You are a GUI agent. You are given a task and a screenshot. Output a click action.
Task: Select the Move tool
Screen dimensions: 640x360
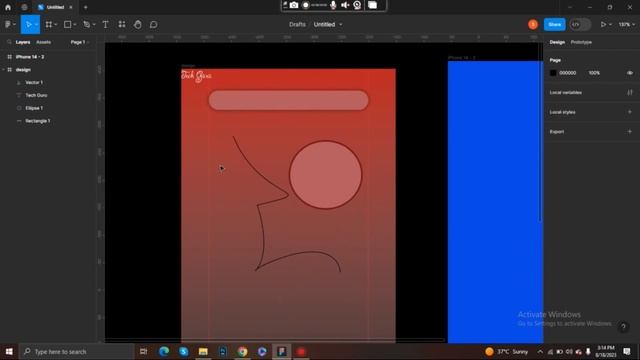tap(29, 24)
